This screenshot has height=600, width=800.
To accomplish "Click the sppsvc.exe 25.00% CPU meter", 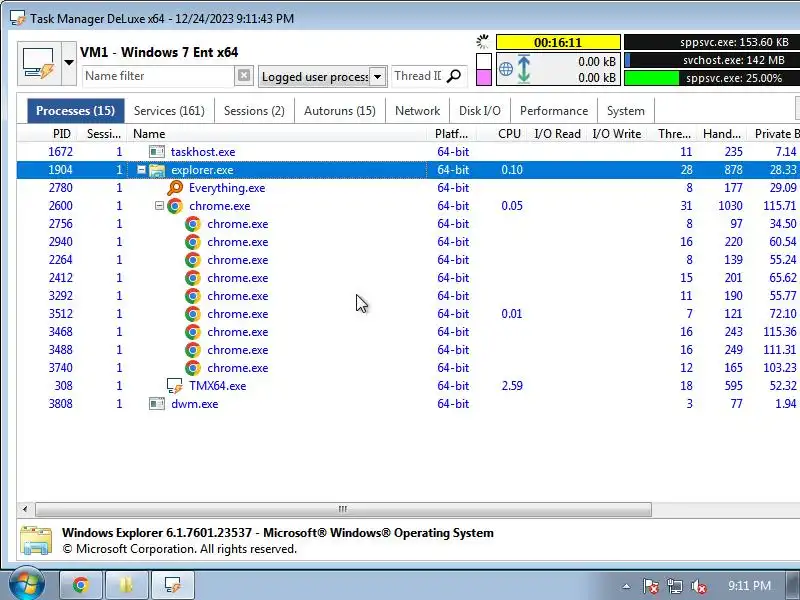I will click(x=712, y=78).
